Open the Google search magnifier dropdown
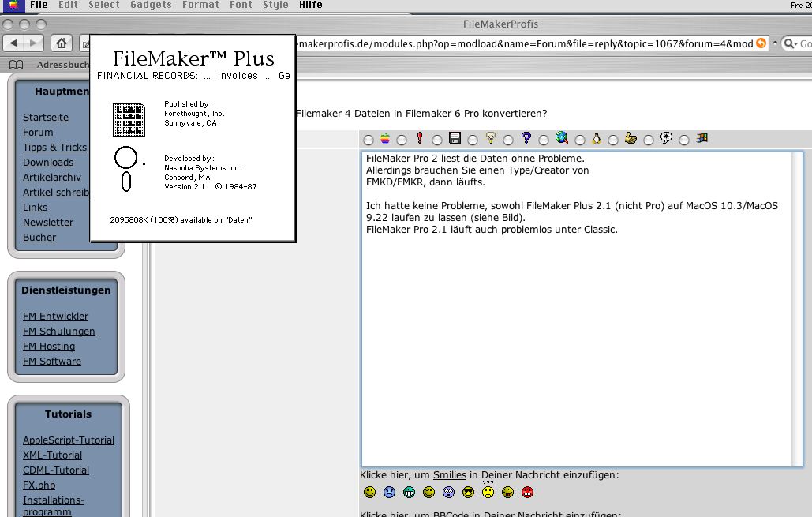This screenshot has height=517, width=812. coord(790,43)
